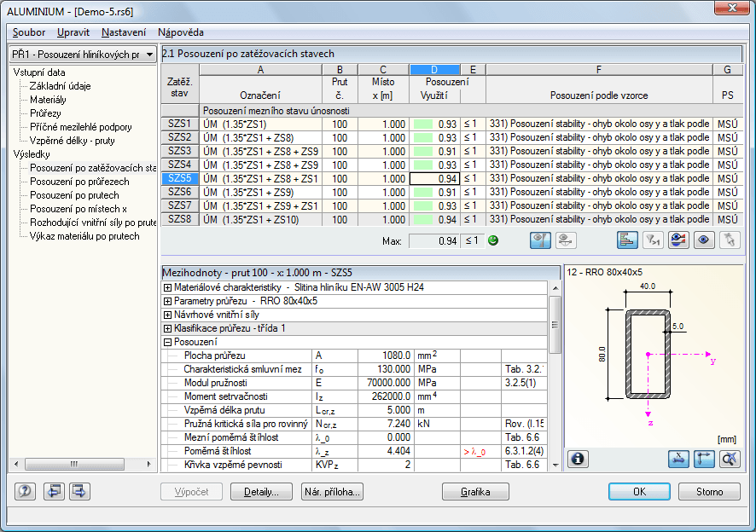Click the greyed-out Výpočet button
Image resolution: width=756 pixels, height=532 pixels.
(191, 492)
